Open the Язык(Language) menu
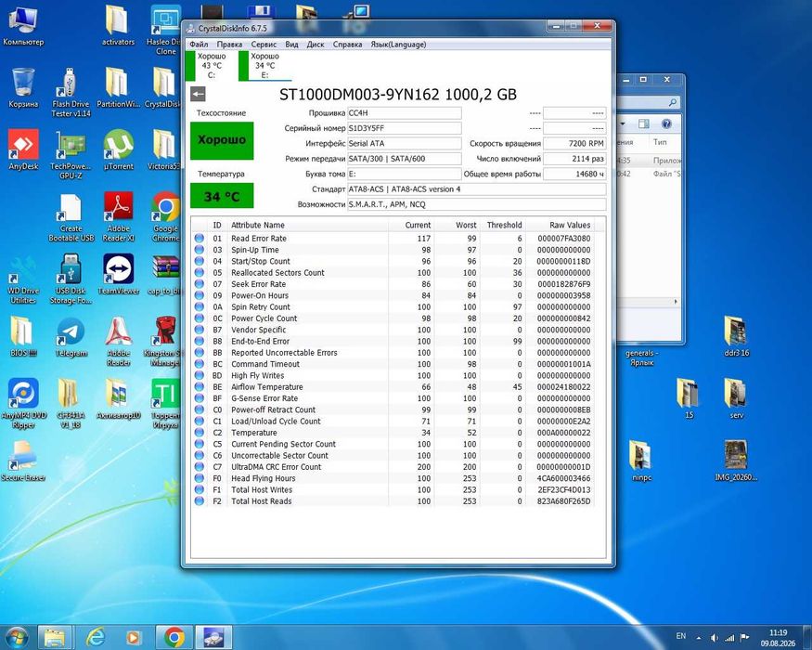This screenshot has width=812, height=650. (398, 45)
